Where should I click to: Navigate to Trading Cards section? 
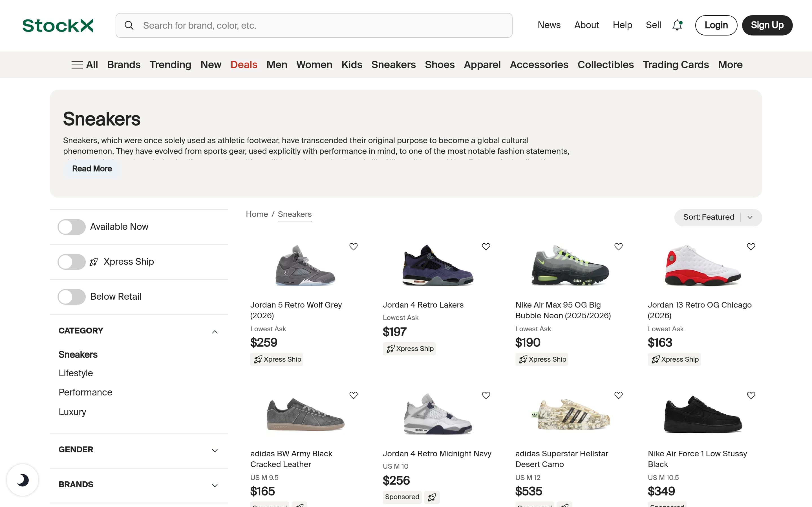click(676, 65)
